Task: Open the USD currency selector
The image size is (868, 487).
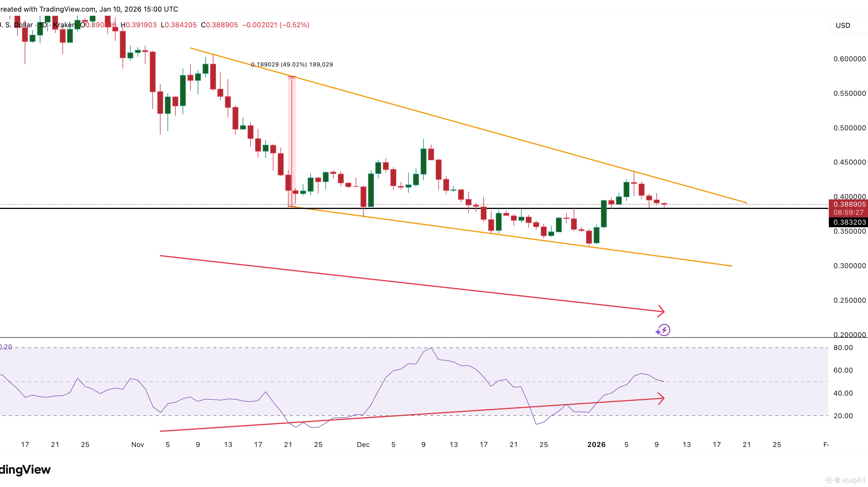Action: coord(843,26)
